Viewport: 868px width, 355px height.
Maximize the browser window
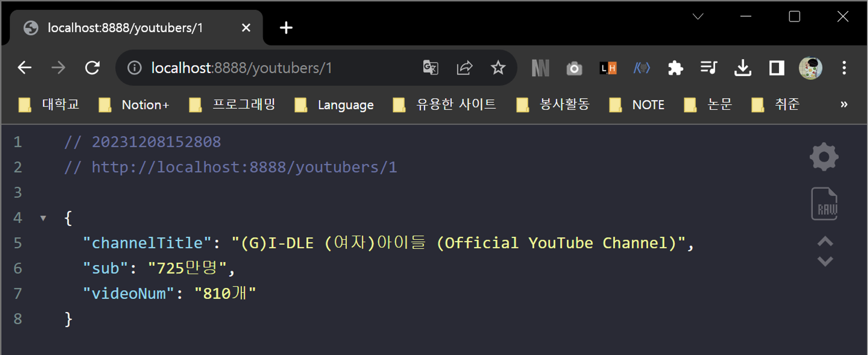click(794, 16)
